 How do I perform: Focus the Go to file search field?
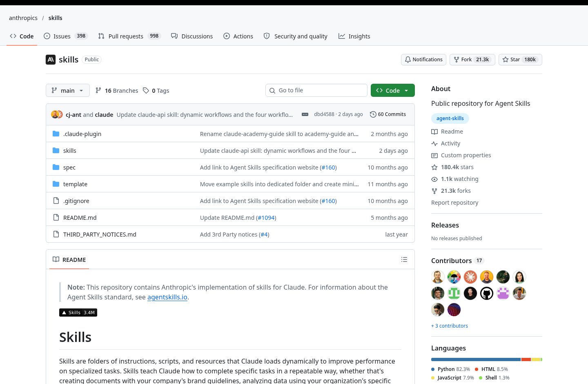[316, 90]
